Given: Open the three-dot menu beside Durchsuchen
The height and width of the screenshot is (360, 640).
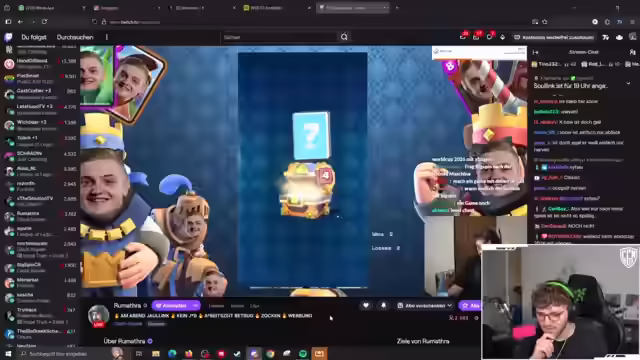Looking at the screenshot, I should pos(107,37).
